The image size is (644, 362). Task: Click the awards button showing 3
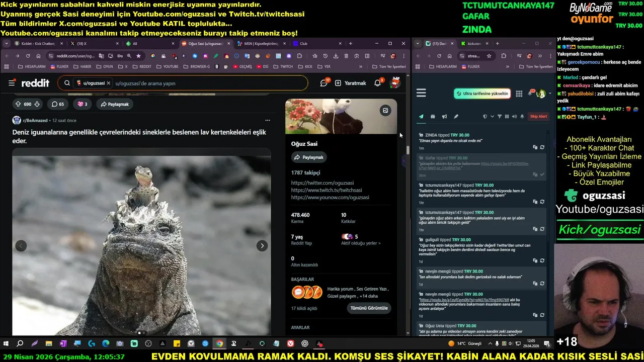(82, 104)
